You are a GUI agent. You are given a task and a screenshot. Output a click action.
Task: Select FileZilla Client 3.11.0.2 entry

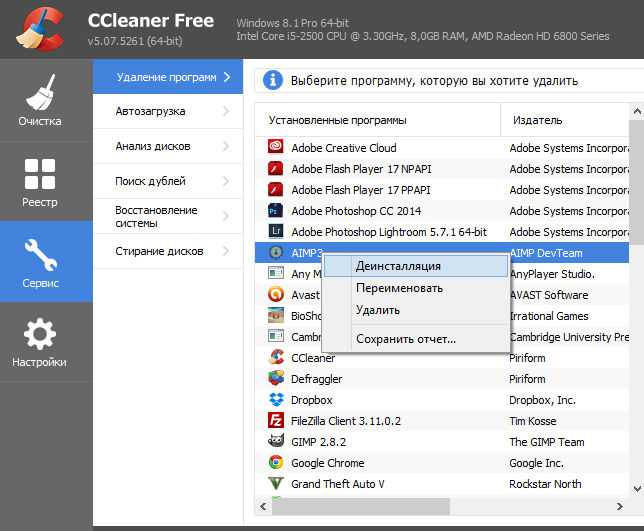pyautogui.click(x=346, y=421)
